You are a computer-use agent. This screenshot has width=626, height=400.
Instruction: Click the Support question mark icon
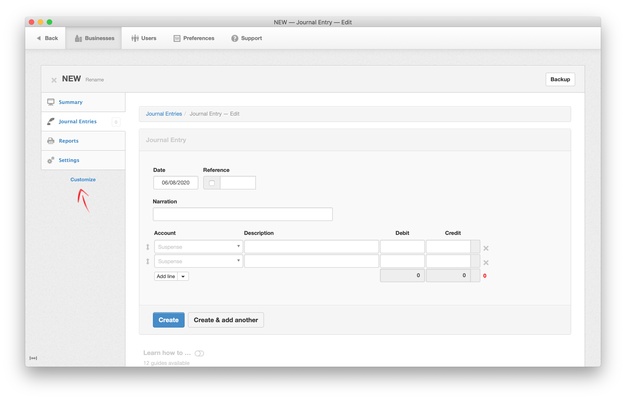[235, 38]
